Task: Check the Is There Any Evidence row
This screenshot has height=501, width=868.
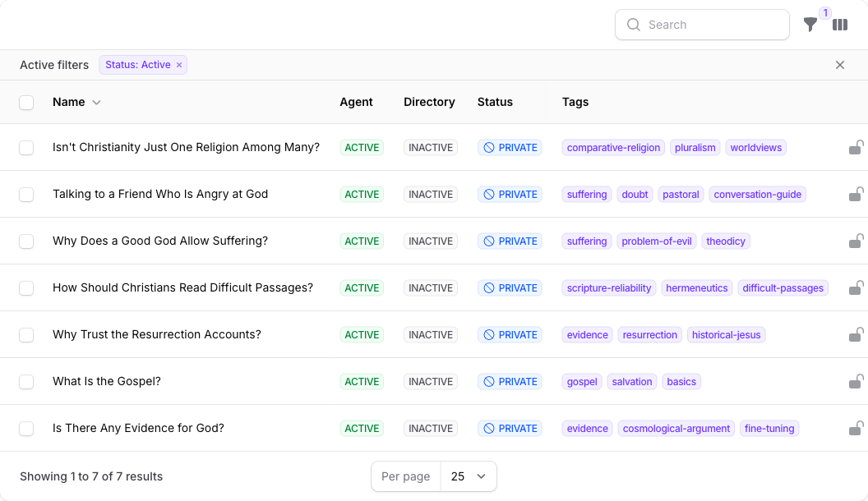Action: [x=26, y=429]
